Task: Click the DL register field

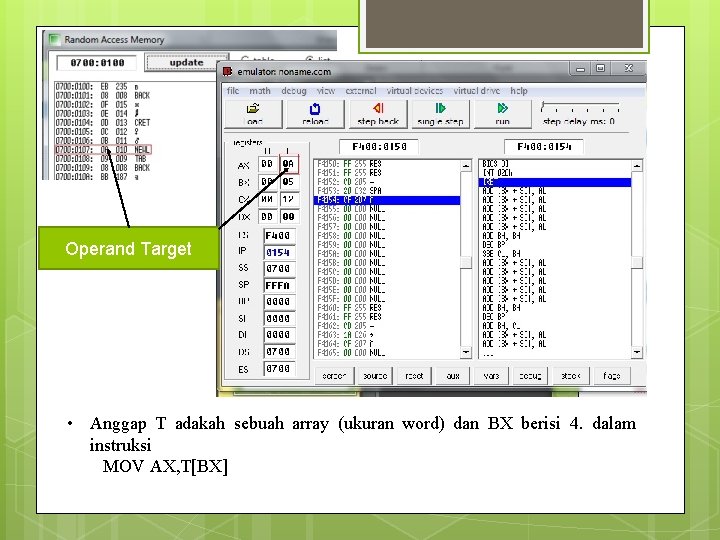Action: pos(289,217)
